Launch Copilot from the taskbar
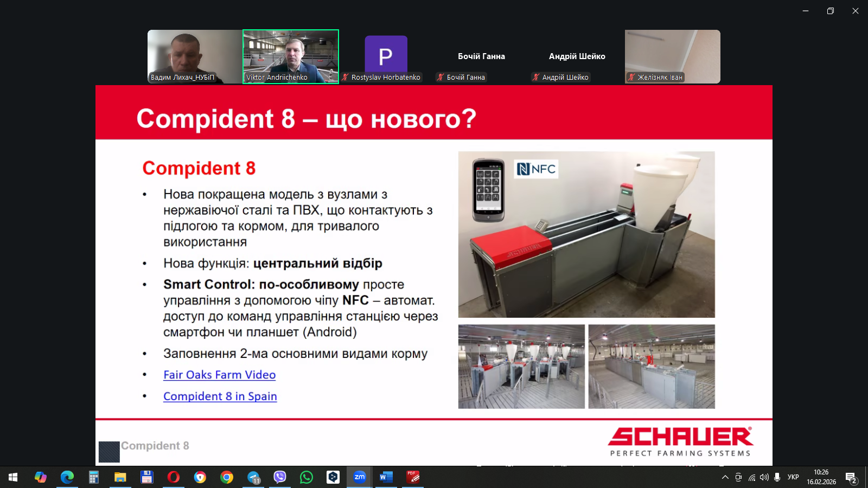868x488 pixels. [40, 477]
